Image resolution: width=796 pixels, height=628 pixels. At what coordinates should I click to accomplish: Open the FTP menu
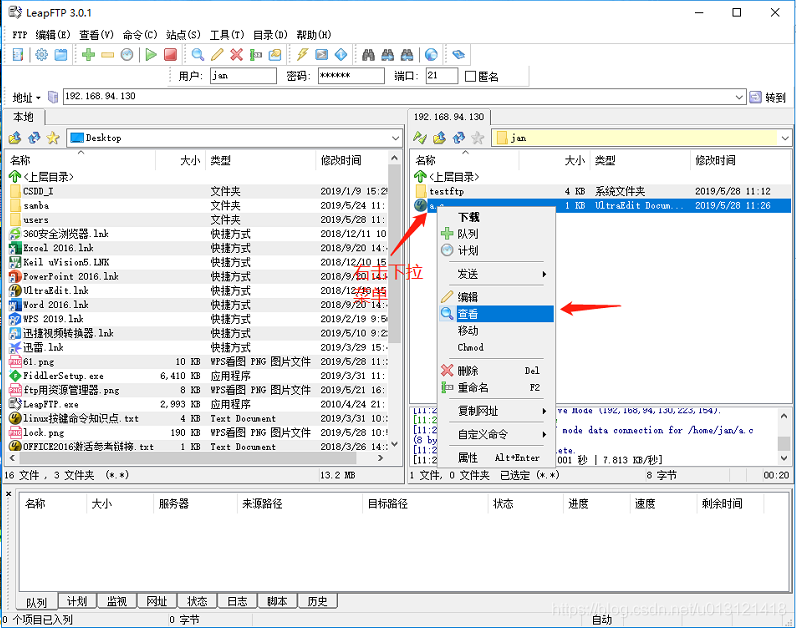coord(20,35)
